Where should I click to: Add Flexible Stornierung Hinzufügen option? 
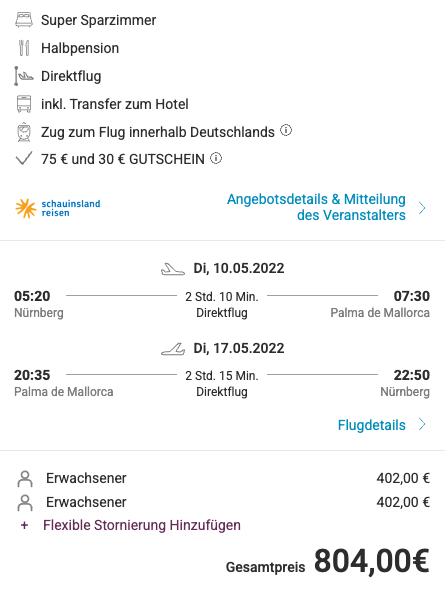[142, 525]
